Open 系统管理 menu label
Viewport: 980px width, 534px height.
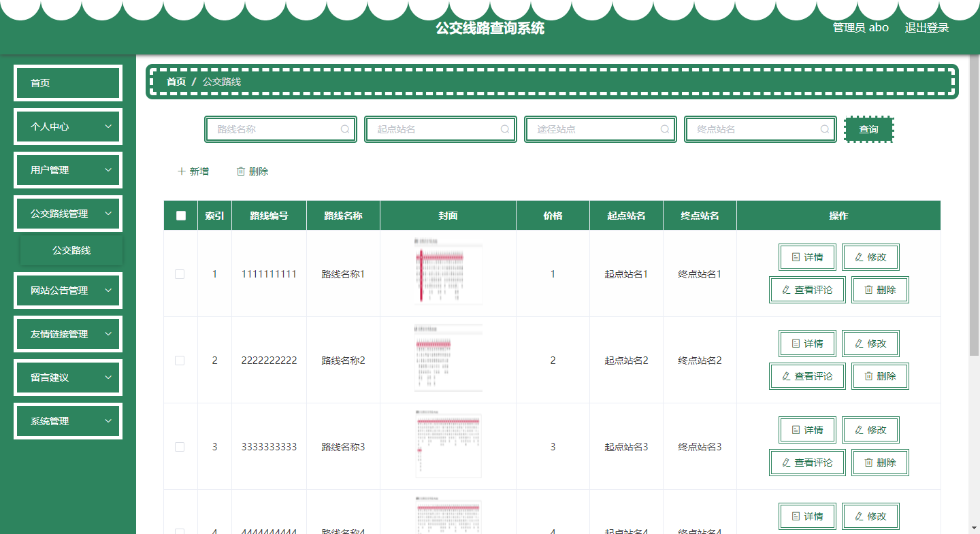click(x=50, y=421)
